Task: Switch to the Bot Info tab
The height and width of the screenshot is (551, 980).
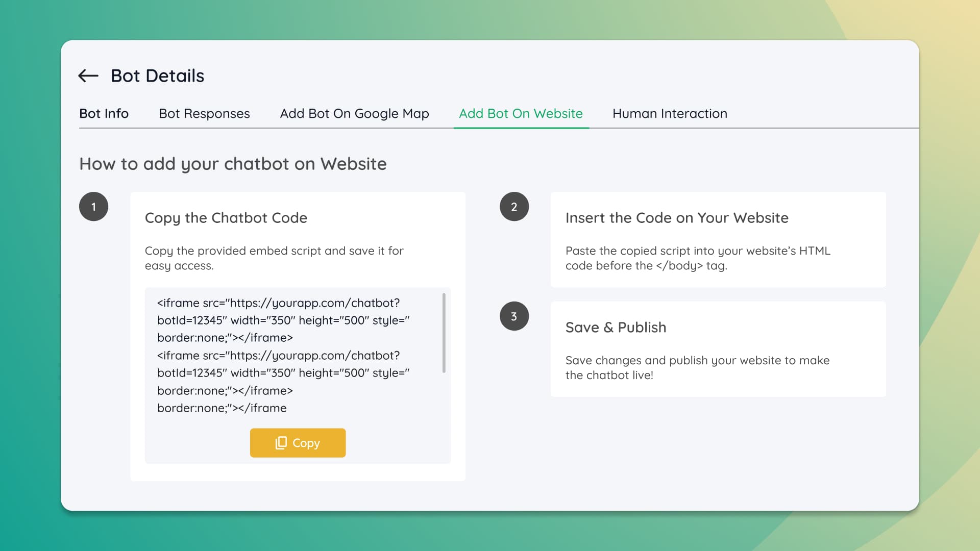Action: (x=104, y=113)
